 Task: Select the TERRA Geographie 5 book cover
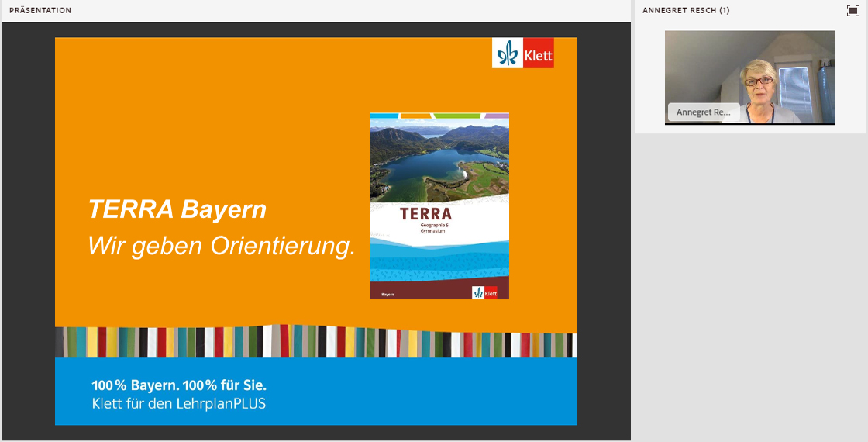click(x=439, y=206)
